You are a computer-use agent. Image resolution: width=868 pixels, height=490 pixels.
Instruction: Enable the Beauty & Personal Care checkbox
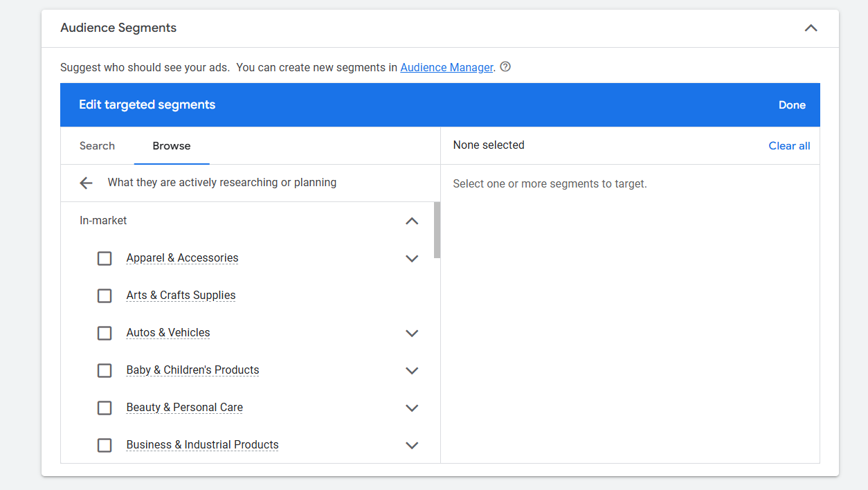click(x=105, y=408)
